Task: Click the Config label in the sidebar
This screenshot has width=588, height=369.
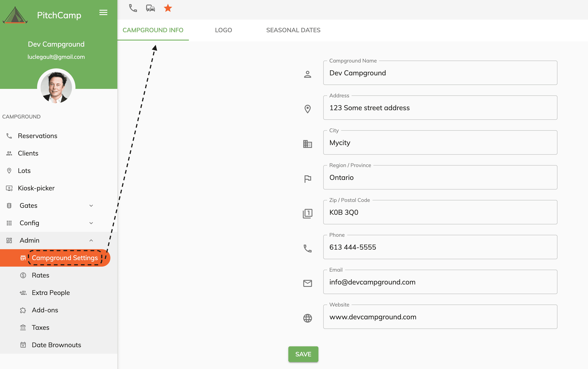Action: (29, 223)
